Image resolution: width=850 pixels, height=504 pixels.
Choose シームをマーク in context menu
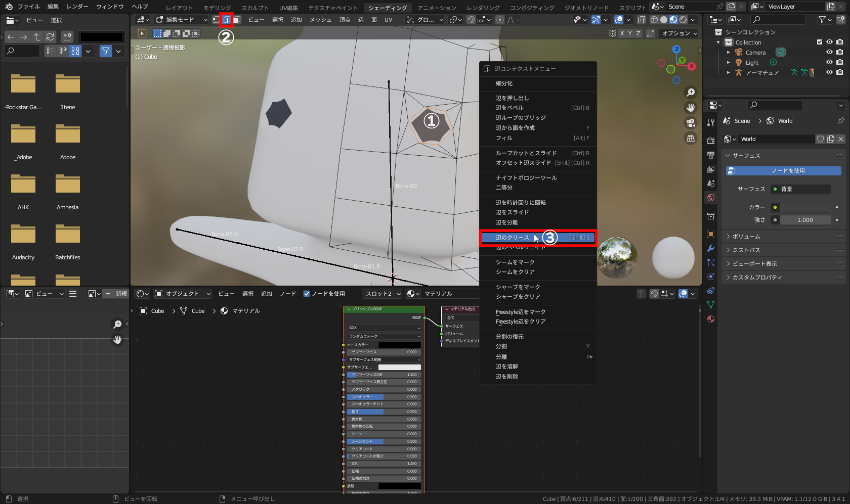[538, 262]
